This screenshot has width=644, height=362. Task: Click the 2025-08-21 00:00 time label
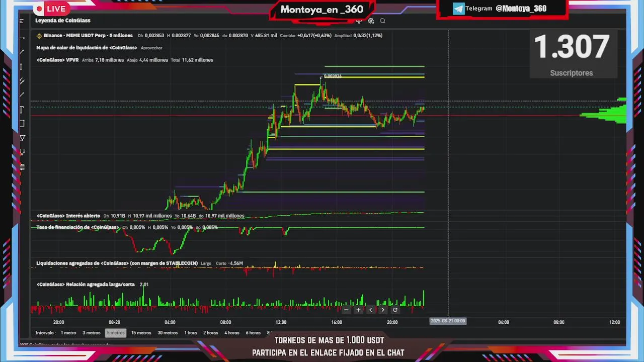tap(448, 321)
